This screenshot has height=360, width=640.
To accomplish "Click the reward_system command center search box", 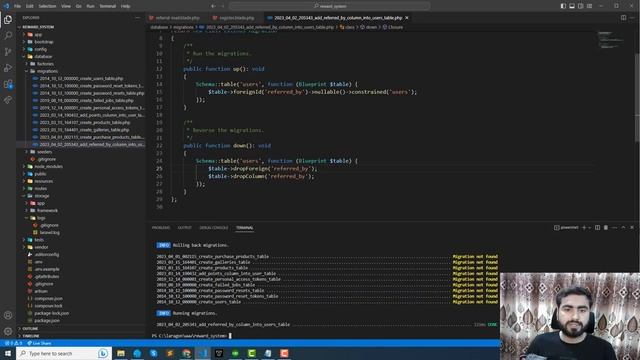I will [329, 6].
